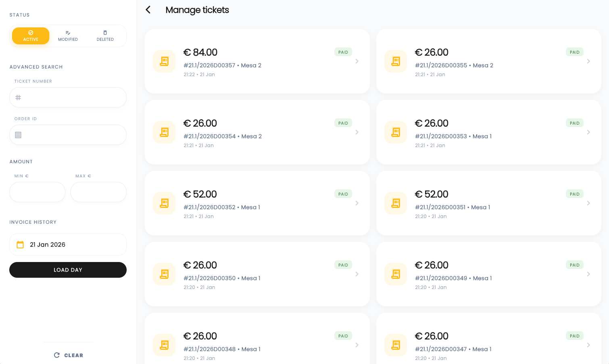Focus the Order ID search field
Screen dimensions: 609x364
[68, 135]
